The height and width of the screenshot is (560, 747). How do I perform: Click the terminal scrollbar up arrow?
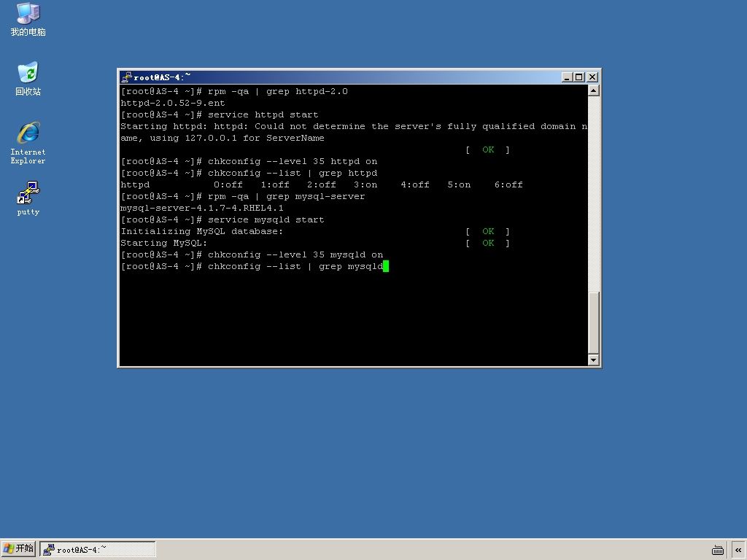594,90
